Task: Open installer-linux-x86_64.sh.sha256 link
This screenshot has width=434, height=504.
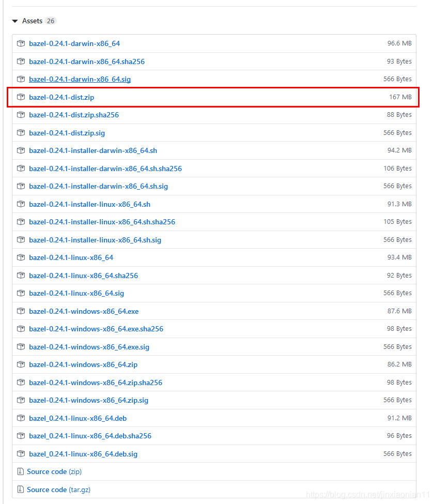Action: [102, 222]
